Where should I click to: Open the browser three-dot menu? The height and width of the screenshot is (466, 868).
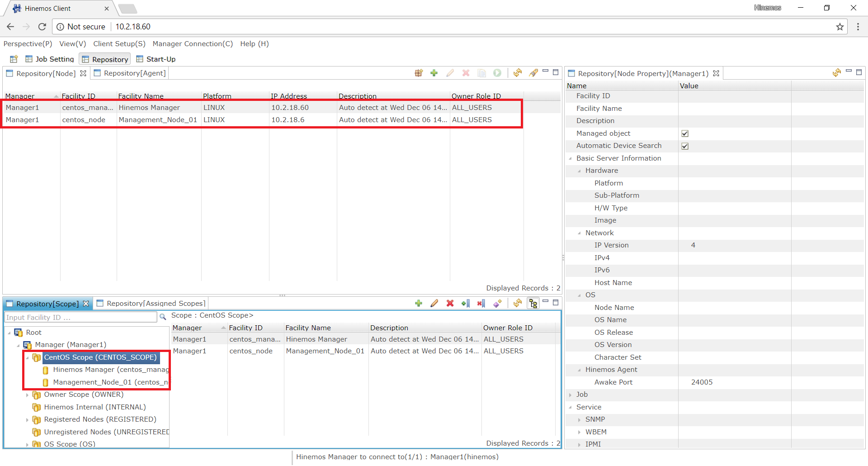[x=858, y=27]
